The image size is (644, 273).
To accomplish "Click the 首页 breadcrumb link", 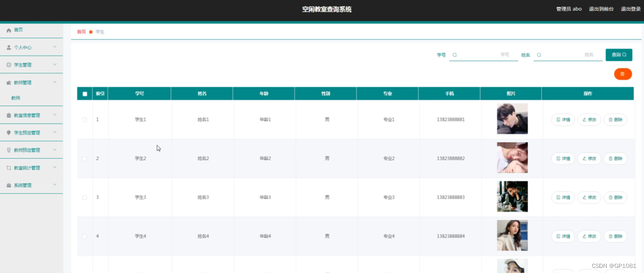I will (81, 32).
